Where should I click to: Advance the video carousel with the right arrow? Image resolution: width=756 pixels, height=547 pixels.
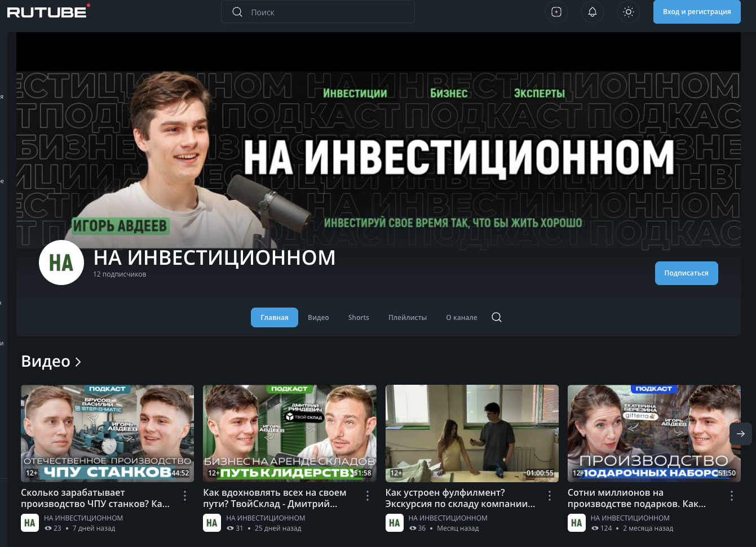click(741, 434)
